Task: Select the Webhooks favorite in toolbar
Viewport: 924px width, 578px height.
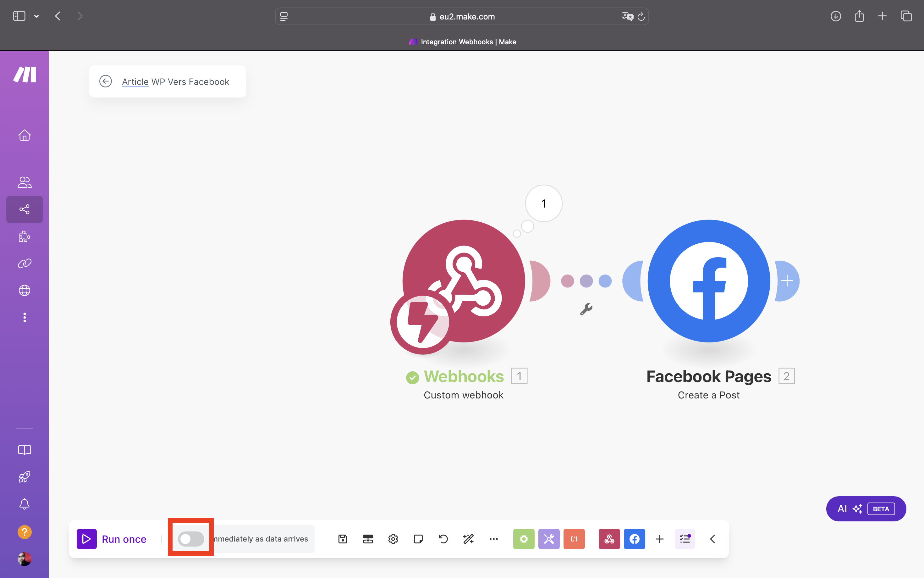Action: click(609, 539)
